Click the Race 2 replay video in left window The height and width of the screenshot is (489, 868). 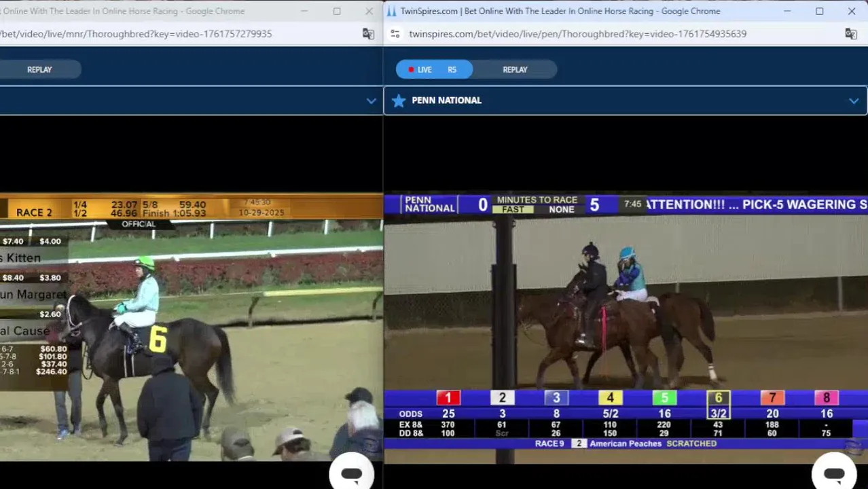(x=192, y=328)
